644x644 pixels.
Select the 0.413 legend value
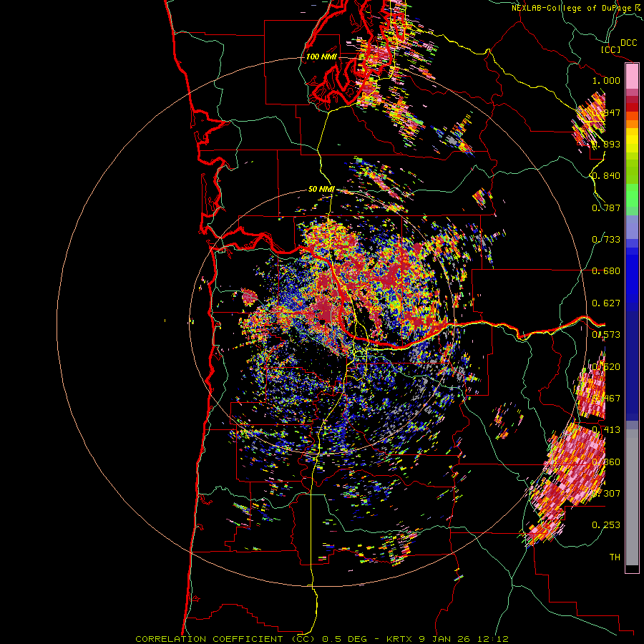click(606, 430)
